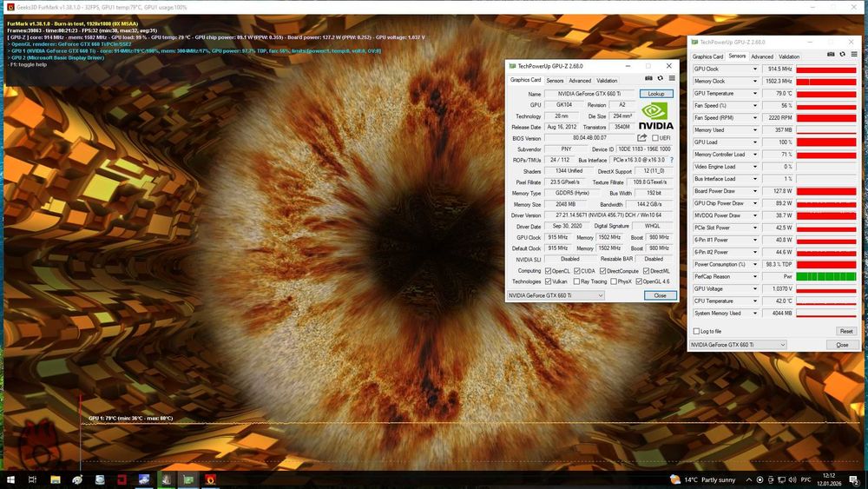Open hamburger menu in GPU-Z Graphics Card window

[x=672, y=79]
